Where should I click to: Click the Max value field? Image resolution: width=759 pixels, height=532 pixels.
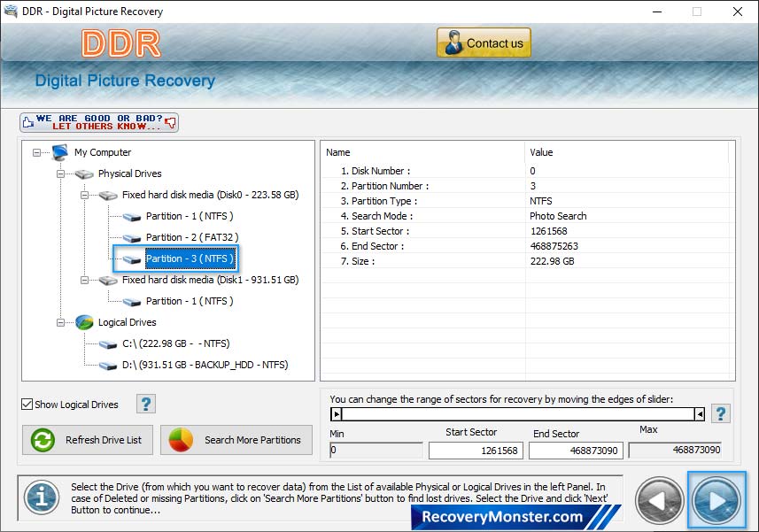point(675,451)
